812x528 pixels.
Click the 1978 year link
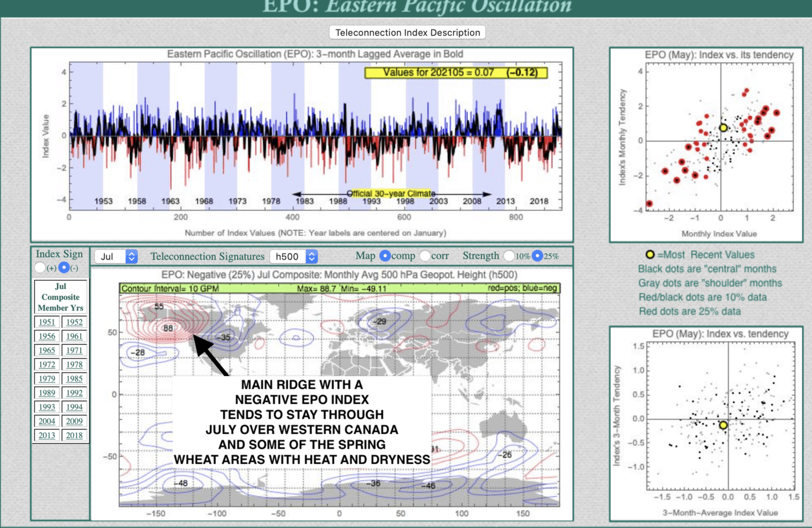[x=74, y=365]
